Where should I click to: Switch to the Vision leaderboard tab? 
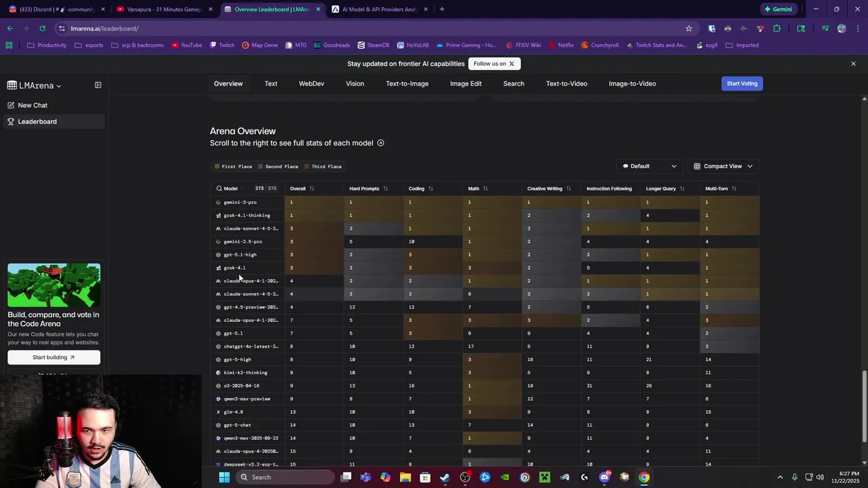click(x=355, y=83)
